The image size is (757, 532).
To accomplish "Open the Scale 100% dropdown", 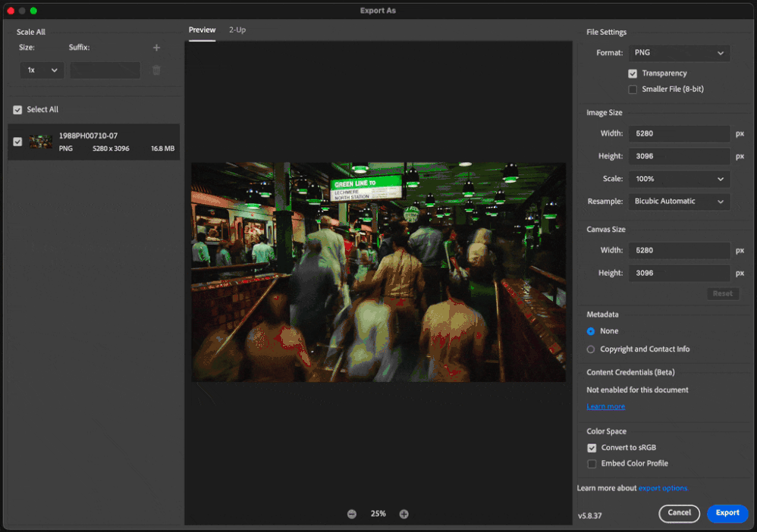I will tap(679, 179).
